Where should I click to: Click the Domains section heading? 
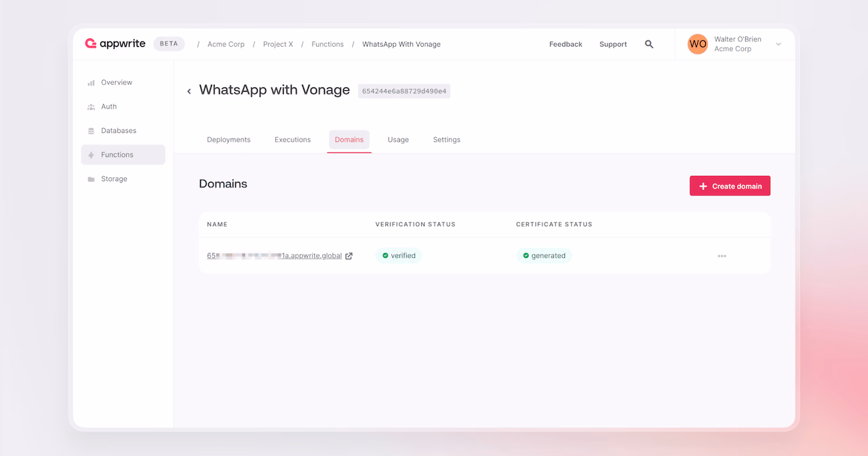[223, 184]
